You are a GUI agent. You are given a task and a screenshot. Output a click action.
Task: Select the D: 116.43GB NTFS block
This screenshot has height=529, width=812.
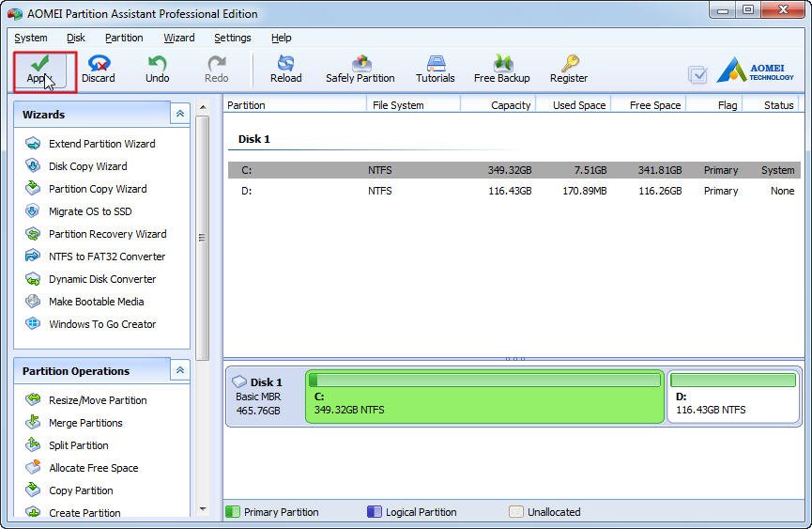733,397
